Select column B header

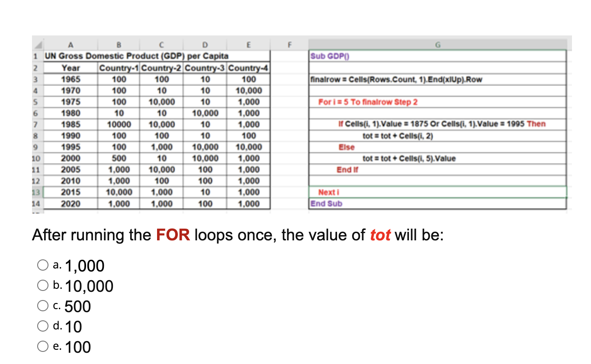coord(119,44)
